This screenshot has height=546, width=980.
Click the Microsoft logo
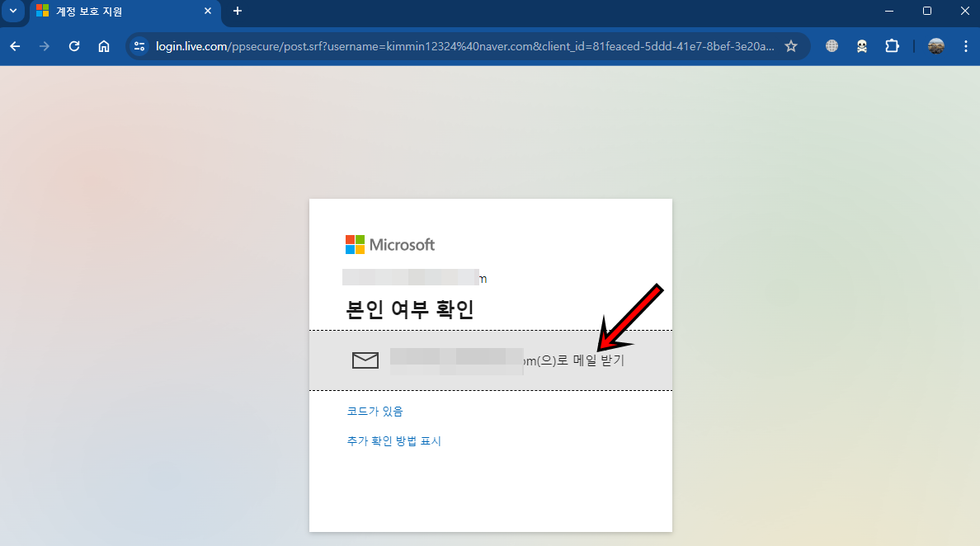pos(390,245)
